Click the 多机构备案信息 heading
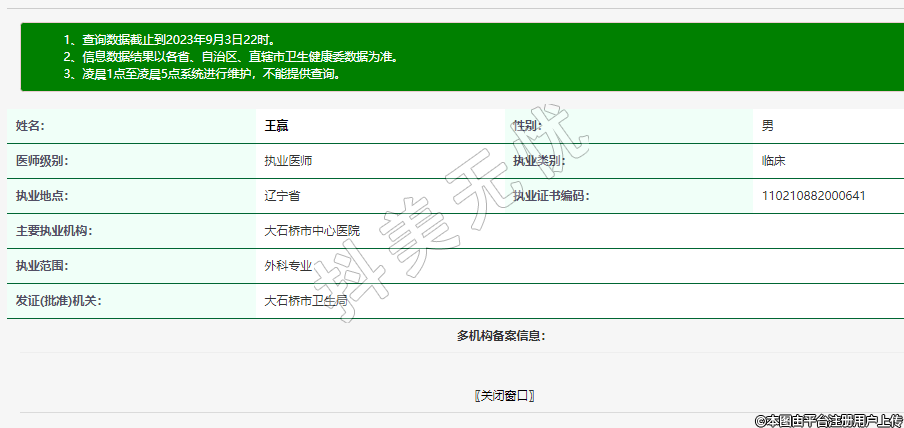Image resolution: width=904 pixels, height=428 pixels. (x=501, y=336)
